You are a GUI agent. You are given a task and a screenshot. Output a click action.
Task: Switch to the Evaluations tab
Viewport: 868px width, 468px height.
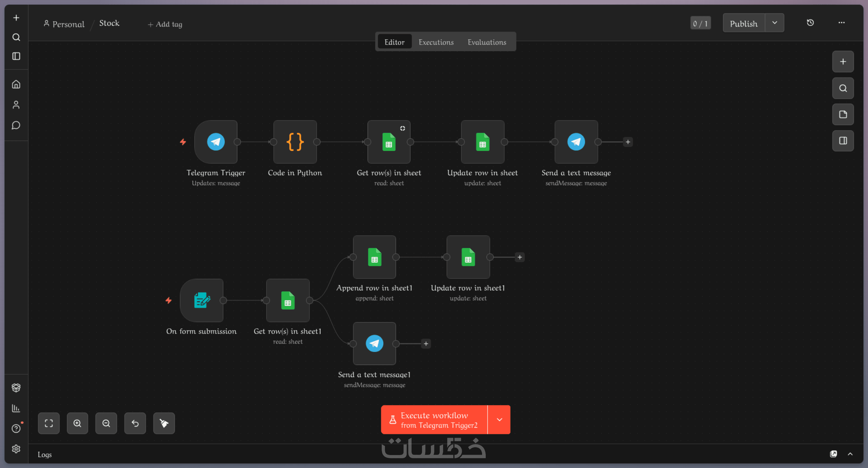[487, 42]
